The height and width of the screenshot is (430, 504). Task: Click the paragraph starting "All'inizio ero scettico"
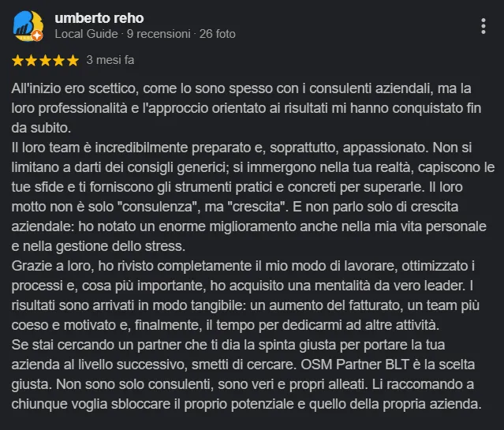click(x=237, y=110)
